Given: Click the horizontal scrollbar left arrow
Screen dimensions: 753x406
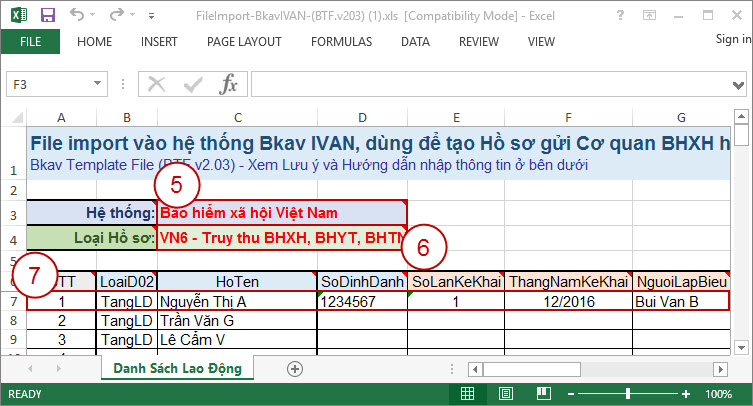Looking at the screenshot, I should click(475, 369).
